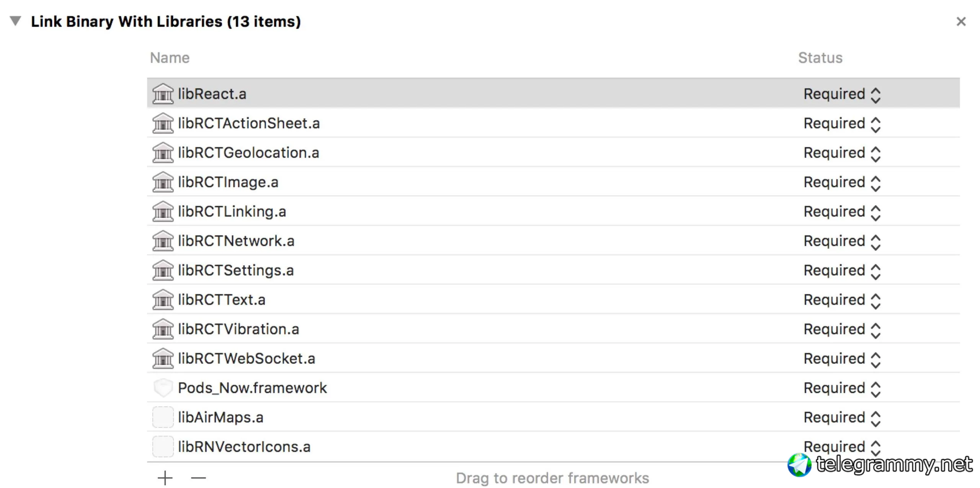Click the libAirMaps.a placeholder icon
This screenshot has width=980, height=488.
[x=163, y=417]
